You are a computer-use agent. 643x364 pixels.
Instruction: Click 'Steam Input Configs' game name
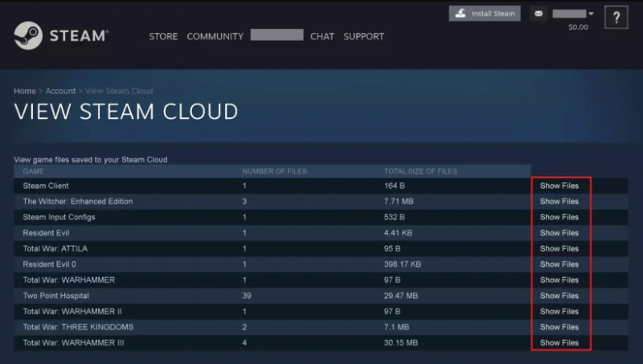pyautogui.click(x=59, y=217)
